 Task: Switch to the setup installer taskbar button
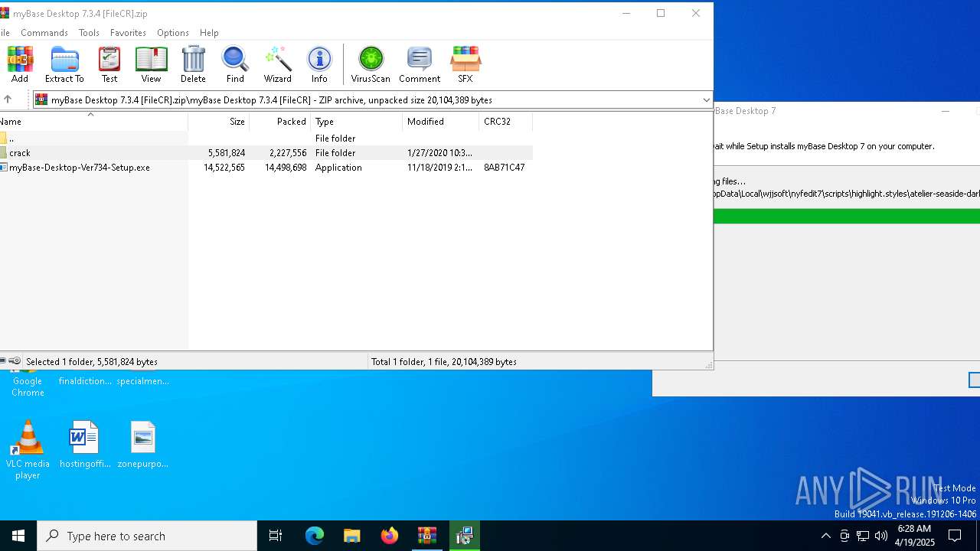click(464, 536)
